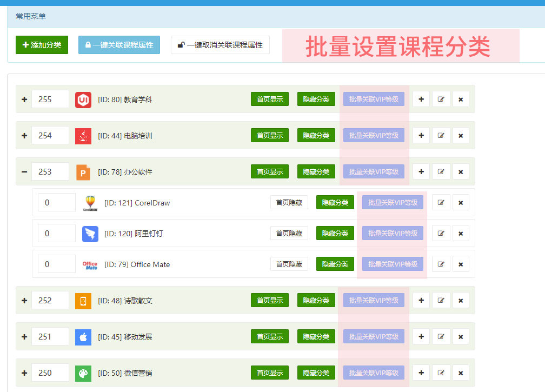Delete the Office Mate subcategory
Viewport: 545px width, 392px height.
(x=461, y=264)
